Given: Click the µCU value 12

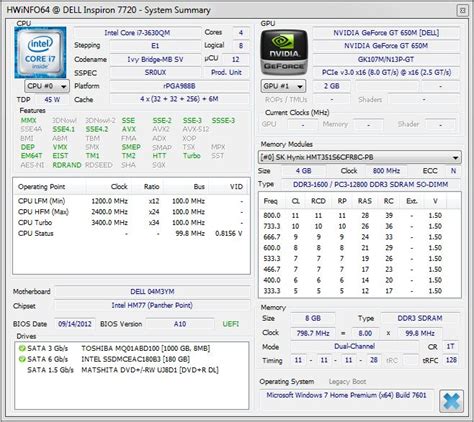Looking at the screenshot, I should click(236, 60).
